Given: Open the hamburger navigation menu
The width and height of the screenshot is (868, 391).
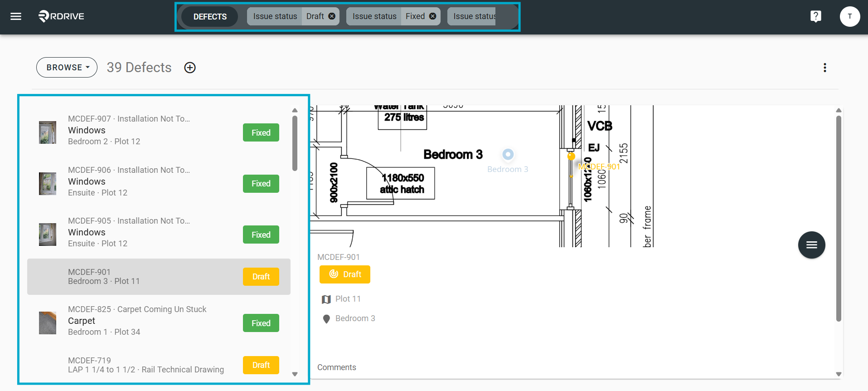Looking at the screenshot, I should pyautogui.click(x=16, y=16).
